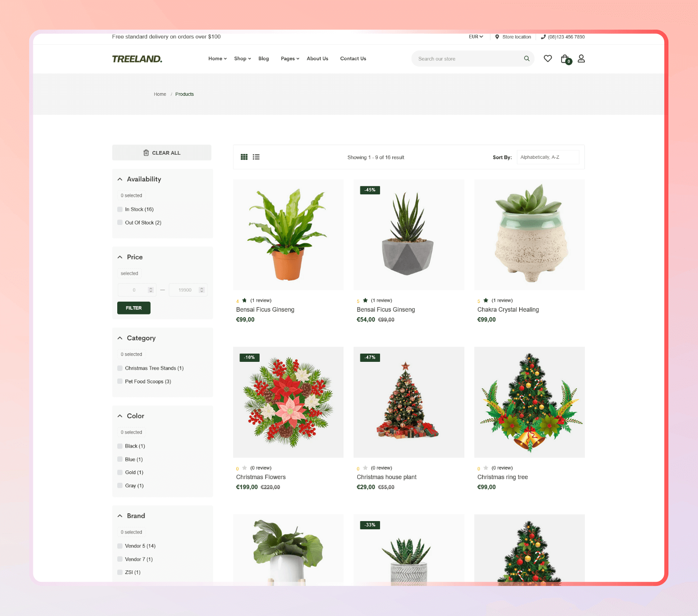The image size is (698, 616).
Task: Collapse the Price filter section
Action: click(120, 257)
